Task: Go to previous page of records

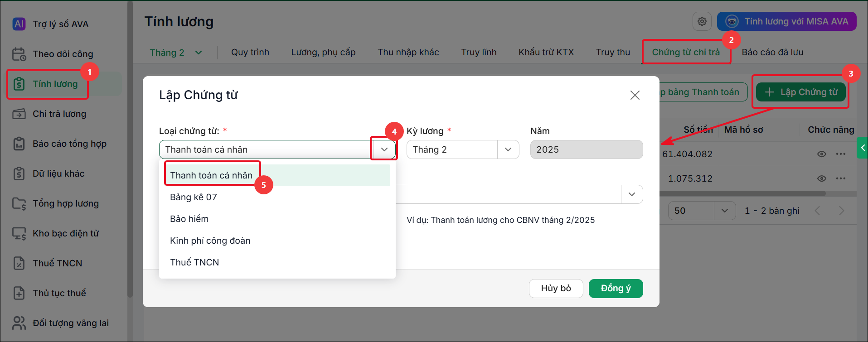Action: click(817, 211)
